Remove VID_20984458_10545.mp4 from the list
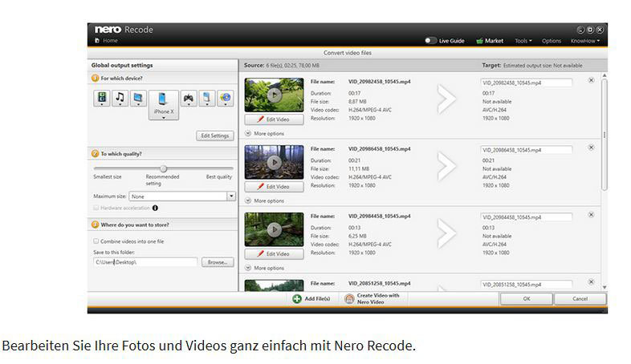The width and height of the screenshot is (631, 364). tap(591, 215)
